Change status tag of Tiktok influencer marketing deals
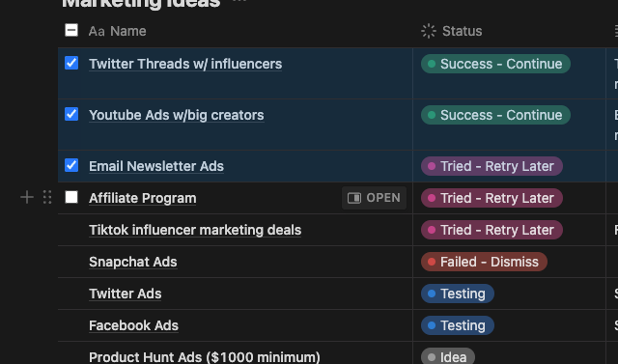 click(x=492, y=230)
